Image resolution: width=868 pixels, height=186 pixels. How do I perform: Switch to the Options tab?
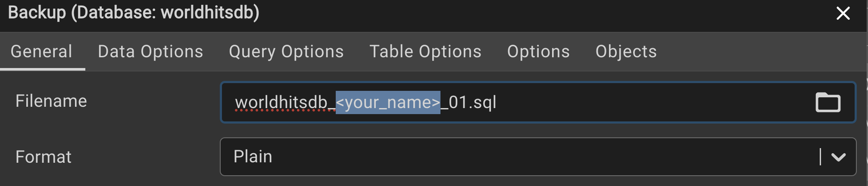coord(538,52)
